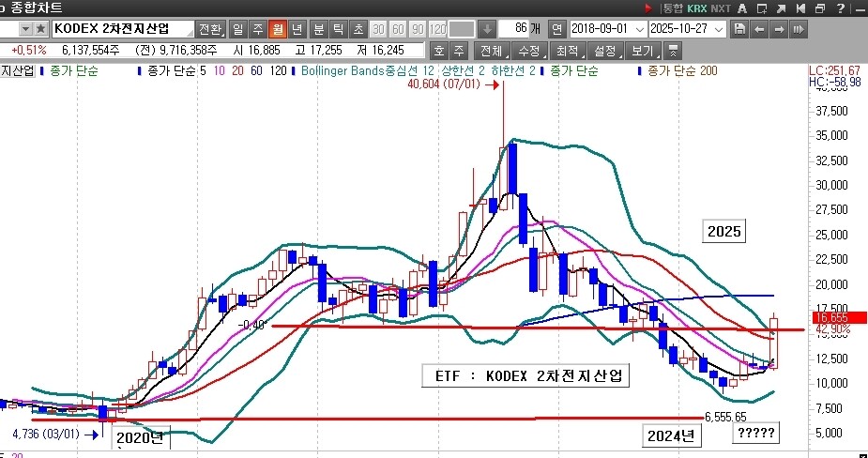Screen dimensions: 868x458
Task: Click the 상한선 2 upper band label
Action: (x=464, y=71)
